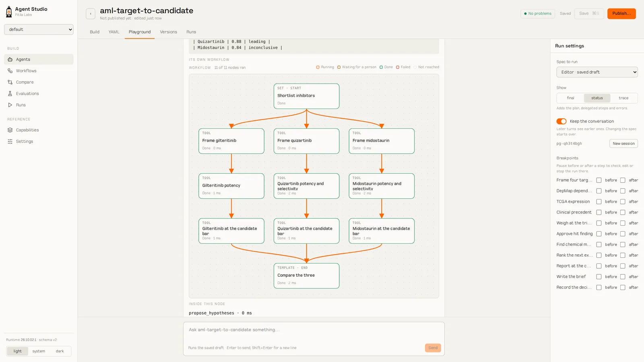
Task: Select the 'status' show option
Action: (597, 98)
